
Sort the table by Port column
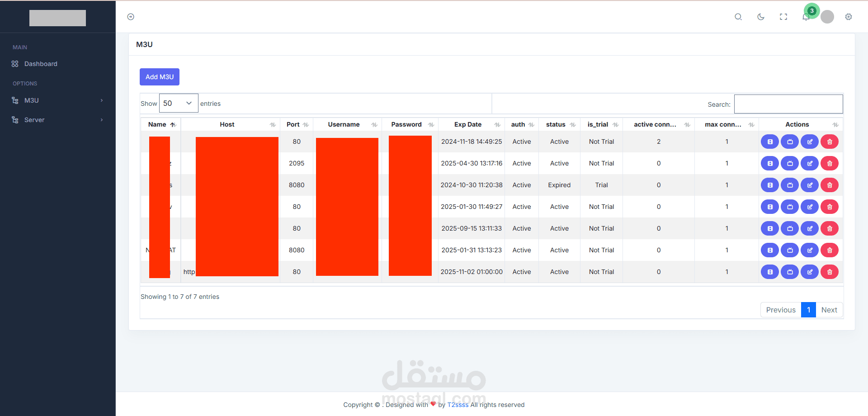[x=297, y=124]
